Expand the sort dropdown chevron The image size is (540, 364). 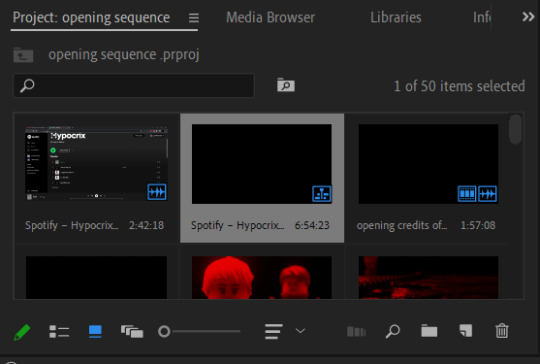300,331
